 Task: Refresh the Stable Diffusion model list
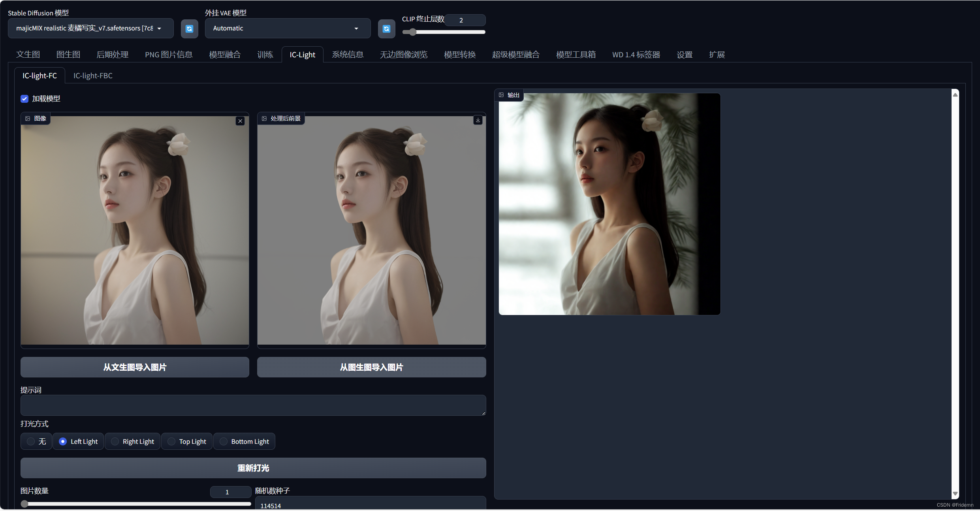189,29
